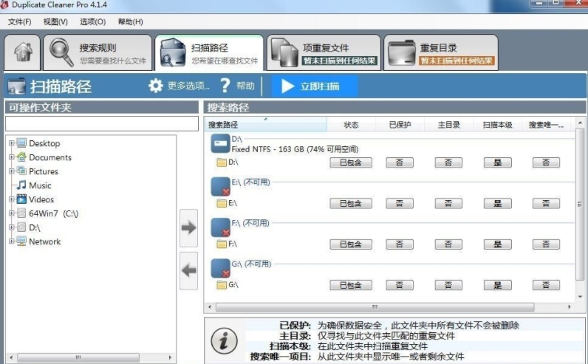The image size is (588, 364).
Task: Click the unavailable G:\ drive icon
Action: [220, 269]
